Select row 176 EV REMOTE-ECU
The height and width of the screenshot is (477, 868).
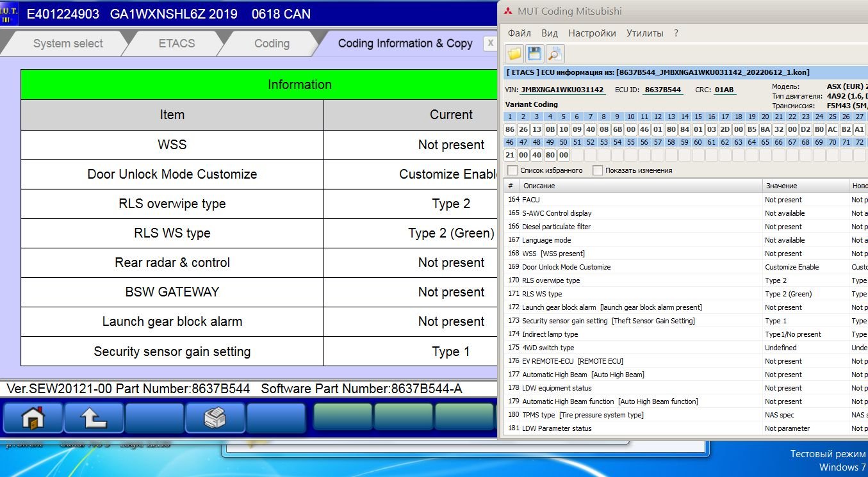point(686,361)
